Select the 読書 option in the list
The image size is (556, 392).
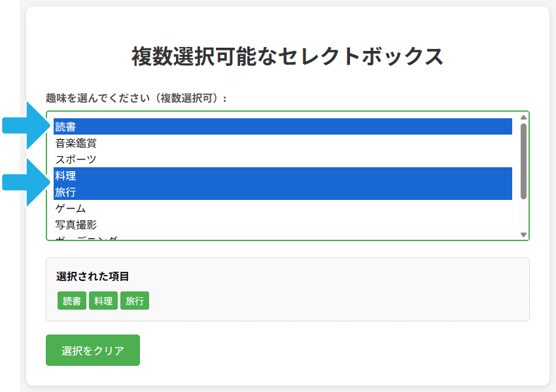coord(283,126)
